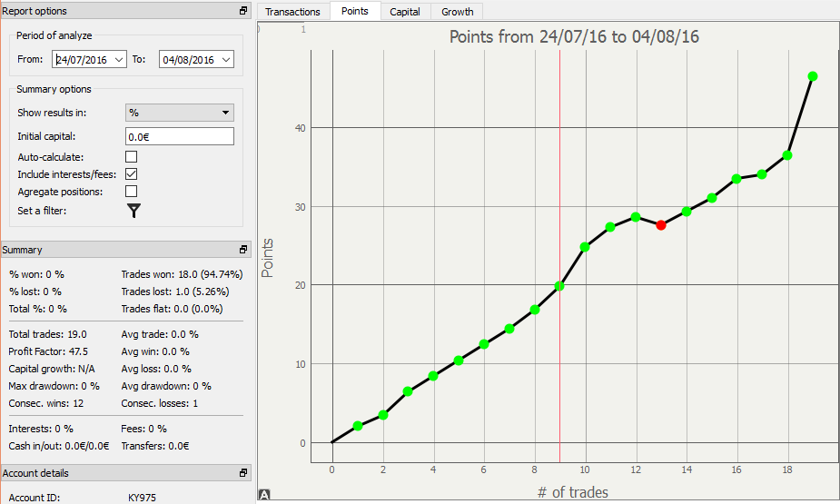Click the Report options panel header
840x504 pixels.
pyautogui.click(x=126, y=11)
